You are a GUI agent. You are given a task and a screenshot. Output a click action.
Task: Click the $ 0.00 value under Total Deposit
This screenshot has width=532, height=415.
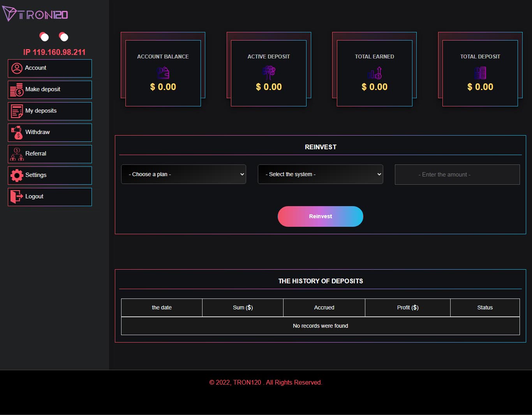tap(480, 87)
